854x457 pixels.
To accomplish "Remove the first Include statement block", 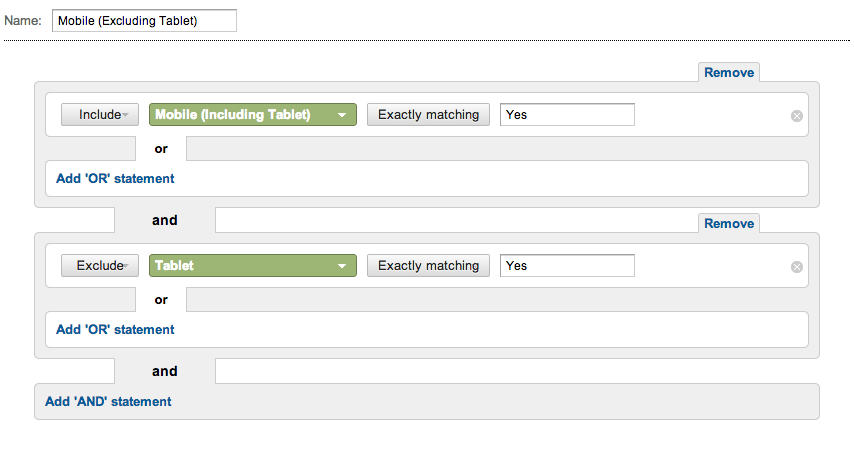I will tap(729, 72).
